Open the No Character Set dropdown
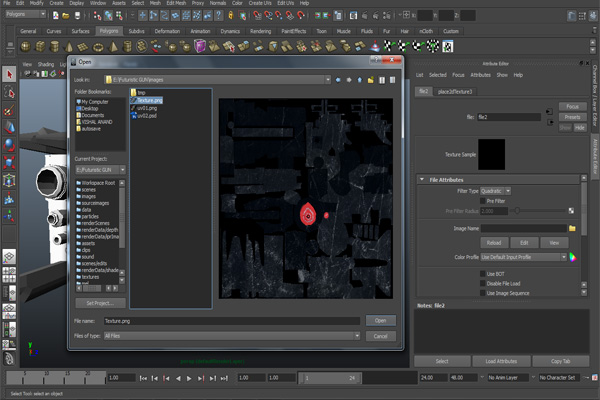The image size is (600, 400). coord(557,378)
